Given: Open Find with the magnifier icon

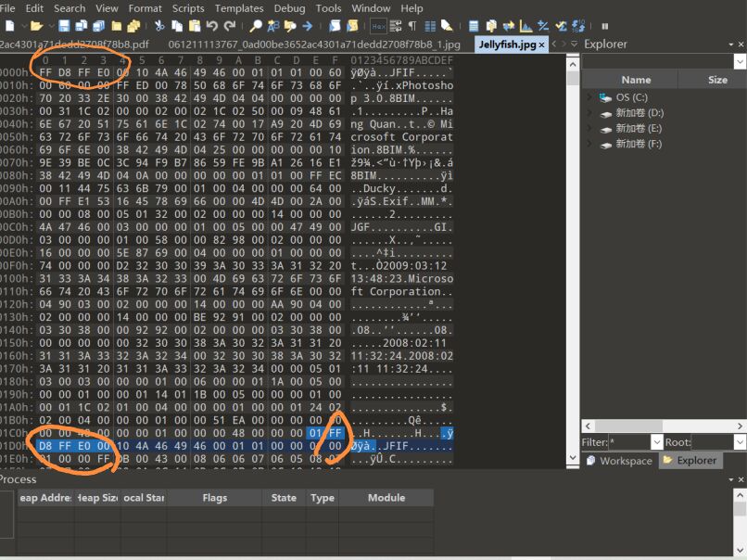Looking at the screenshot, I should coord(257,26).
